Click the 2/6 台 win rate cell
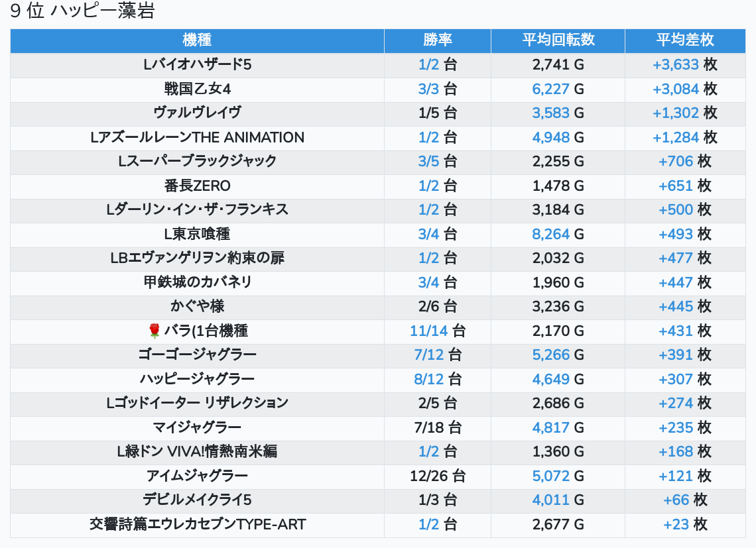 (x=438, y=306)
